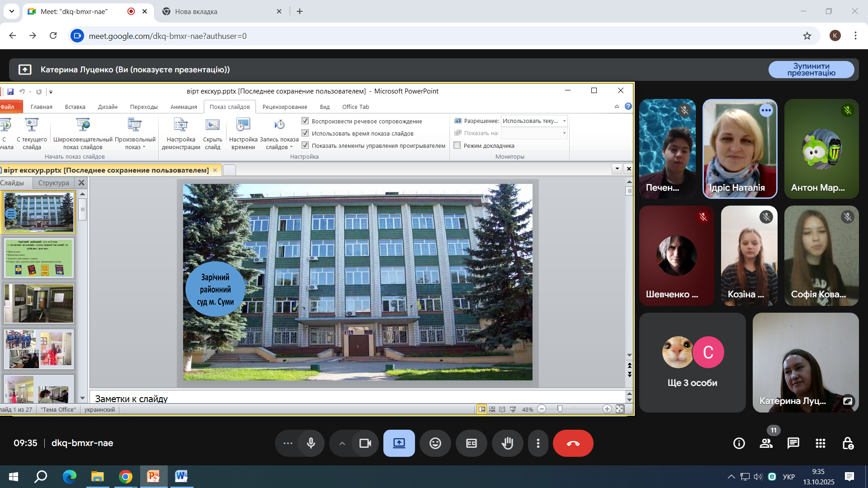The height and width of the screenshot is (488, 868).
Task: Expand audio settings arrow beside camera
Action: click(342, 443)
